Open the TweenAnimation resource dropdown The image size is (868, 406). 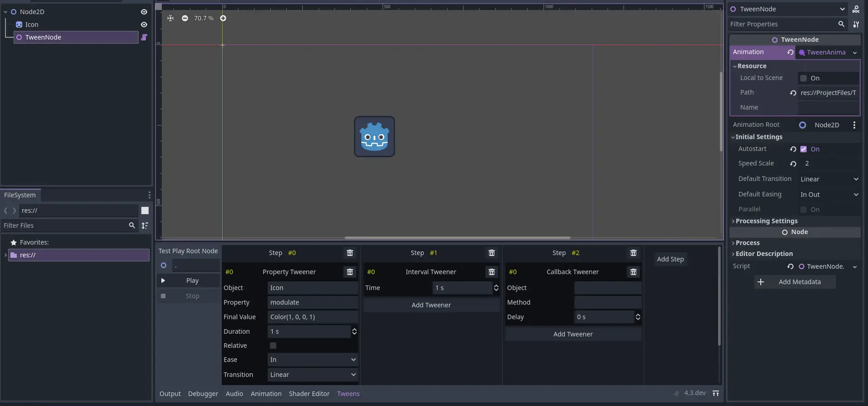(855, 53)
